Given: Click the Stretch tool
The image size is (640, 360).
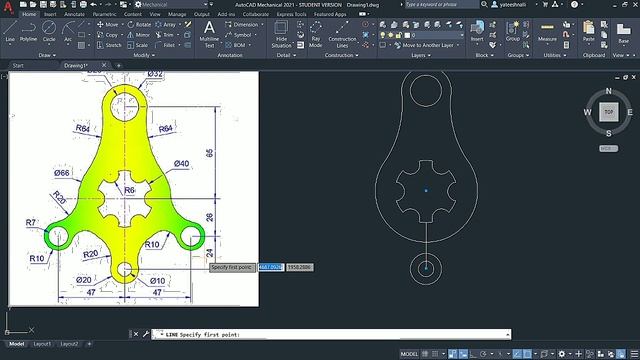Looking at the screenshot, I should (109, 45).
